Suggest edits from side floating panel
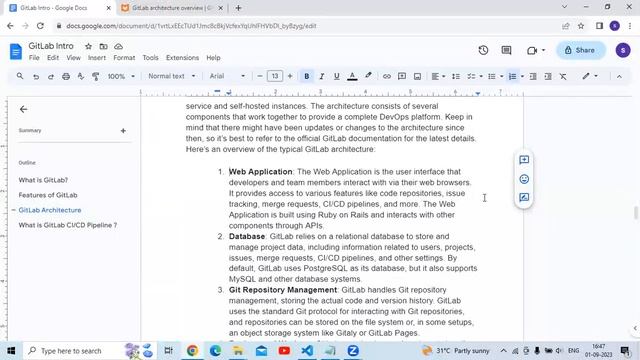The width and height of the screenshot is (640, 360). click(524, 198)
